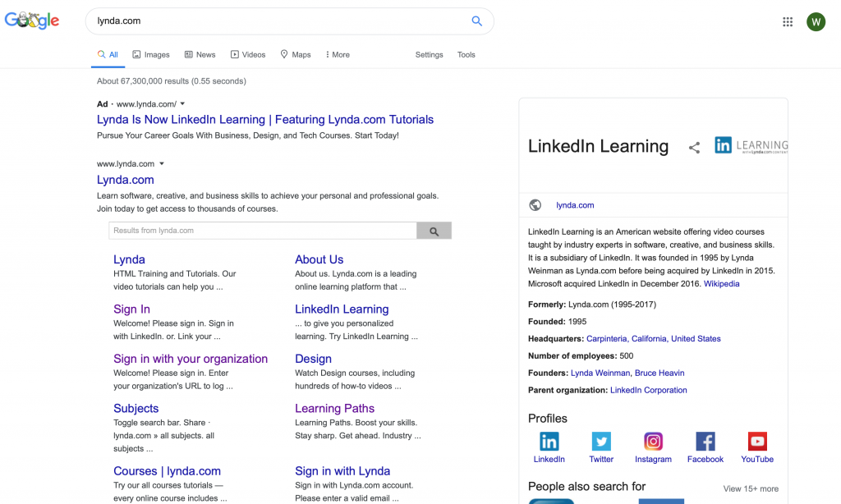Click View 15+ more link
Viewport: 841px width, 504px height.
click(x=751, y=489)
